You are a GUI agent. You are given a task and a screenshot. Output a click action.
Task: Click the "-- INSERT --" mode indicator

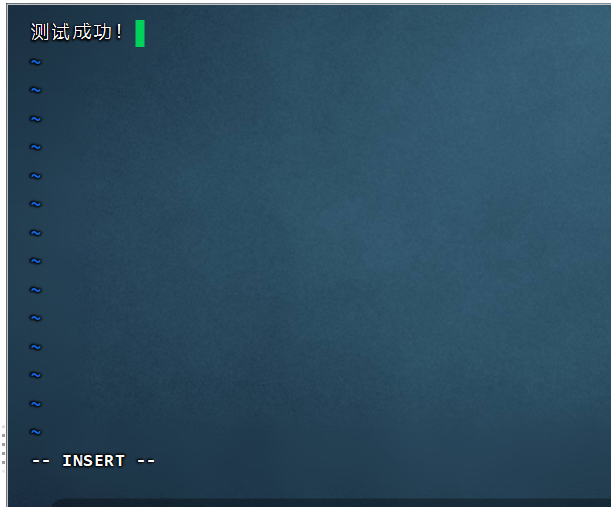93,461
